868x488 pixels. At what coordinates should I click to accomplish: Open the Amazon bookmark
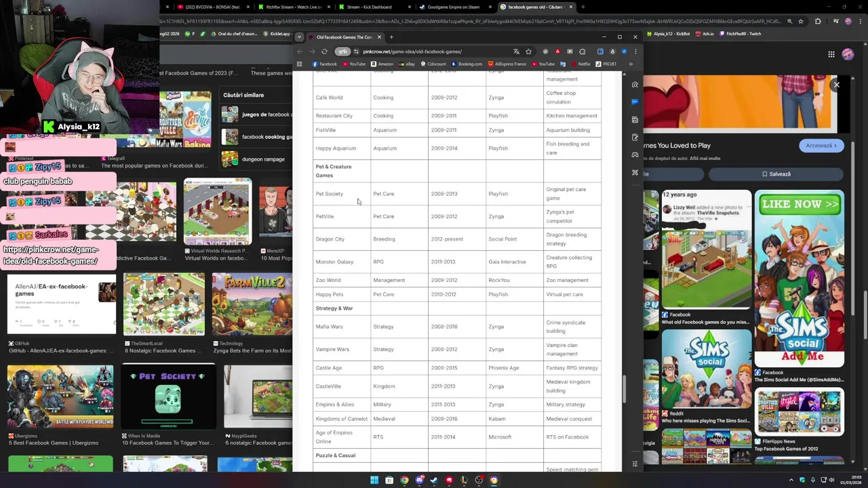[x=382, y=64]
